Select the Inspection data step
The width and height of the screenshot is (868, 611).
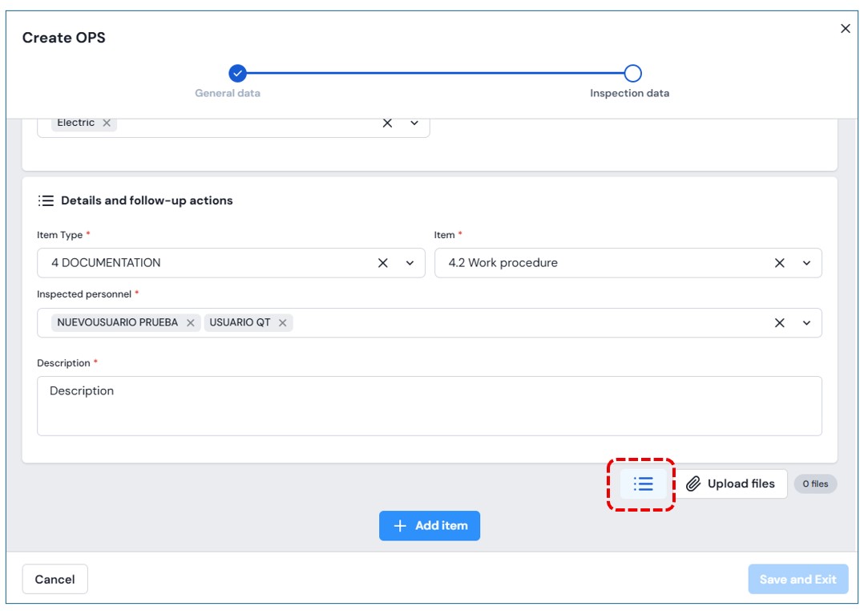[632, 74]
